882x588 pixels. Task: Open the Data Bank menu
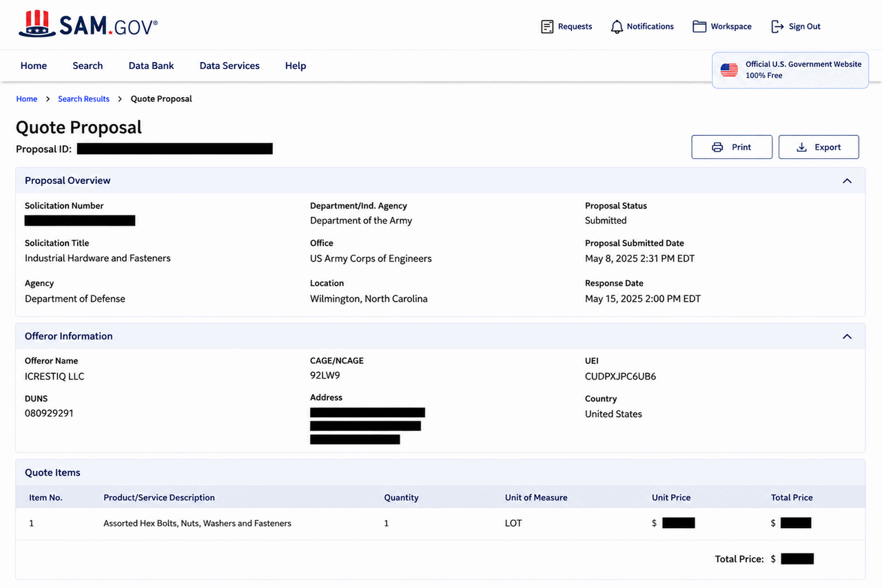point(151,66)
